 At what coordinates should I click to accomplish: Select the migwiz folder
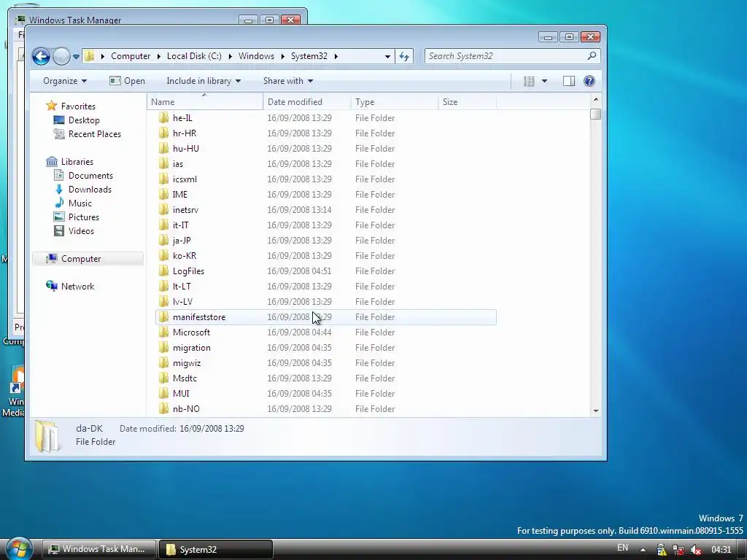tap(326, 363)
